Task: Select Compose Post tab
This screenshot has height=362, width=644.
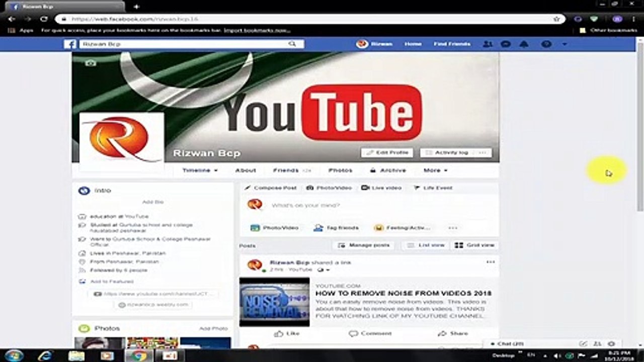Action: (x=271, y=188)
